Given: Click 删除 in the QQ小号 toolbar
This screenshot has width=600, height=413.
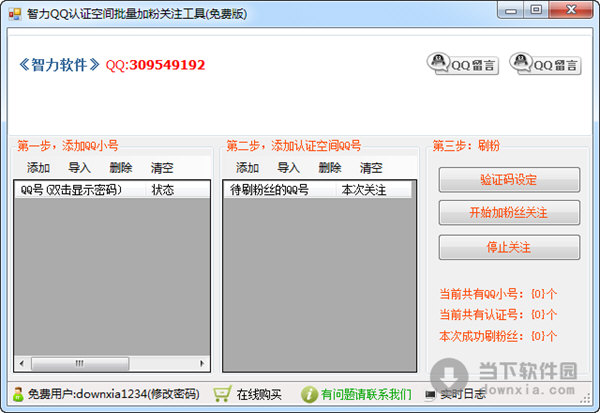Looking at the screenshot, I should click(121, 168).
